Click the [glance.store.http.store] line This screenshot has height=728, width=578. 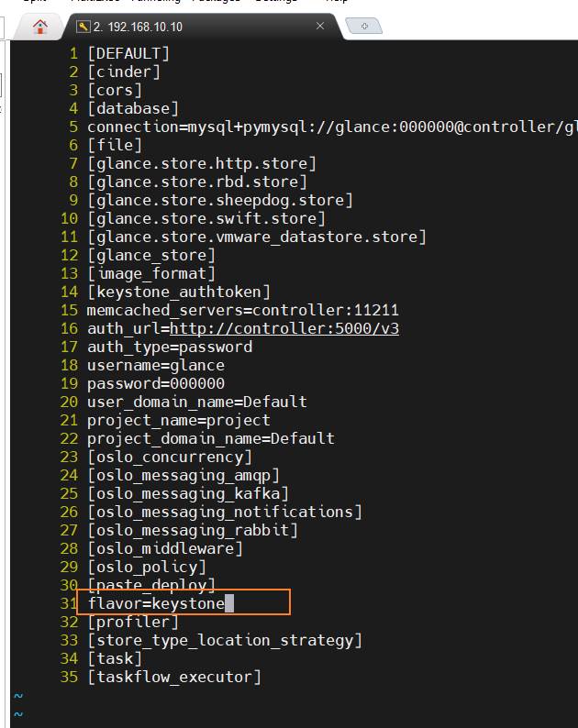tap(202, 163)
